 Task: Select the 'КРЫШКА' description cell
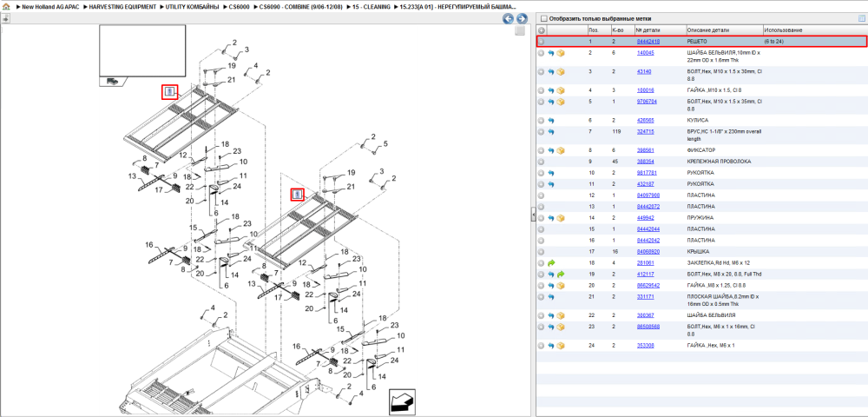pyautogui.click(x=698, y=251)
